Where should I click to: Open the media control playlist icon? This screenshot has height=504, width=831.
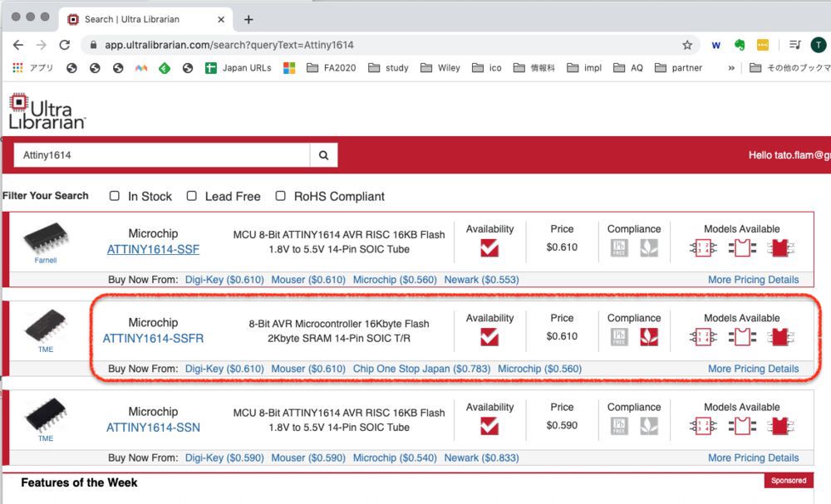794,45
